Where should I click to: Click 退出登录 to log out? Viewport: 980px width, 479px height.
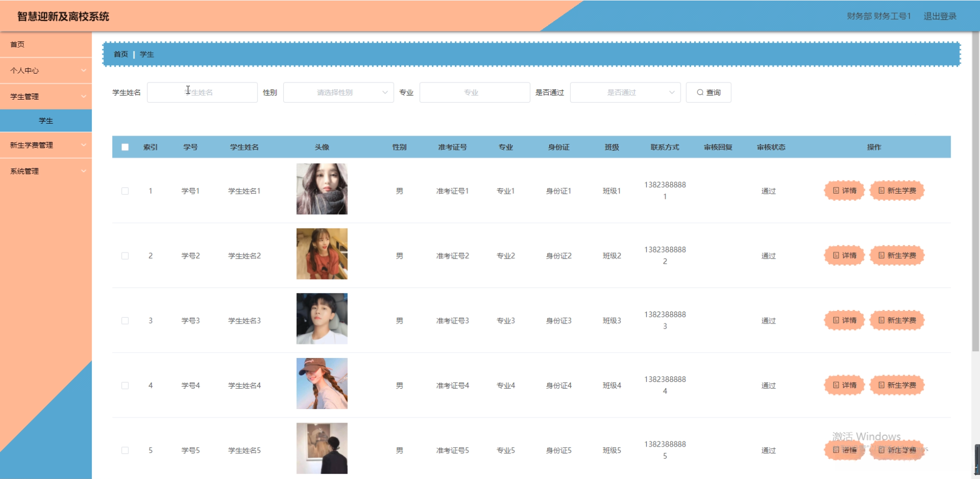tap(940, 16)
